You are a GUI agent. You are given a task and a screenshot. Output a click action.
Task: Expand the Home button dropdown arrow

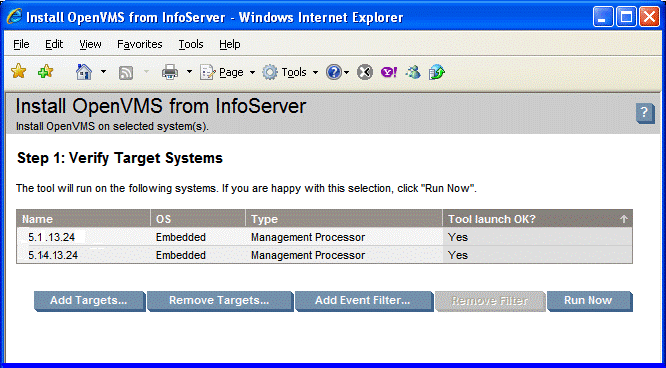[103, 72]
